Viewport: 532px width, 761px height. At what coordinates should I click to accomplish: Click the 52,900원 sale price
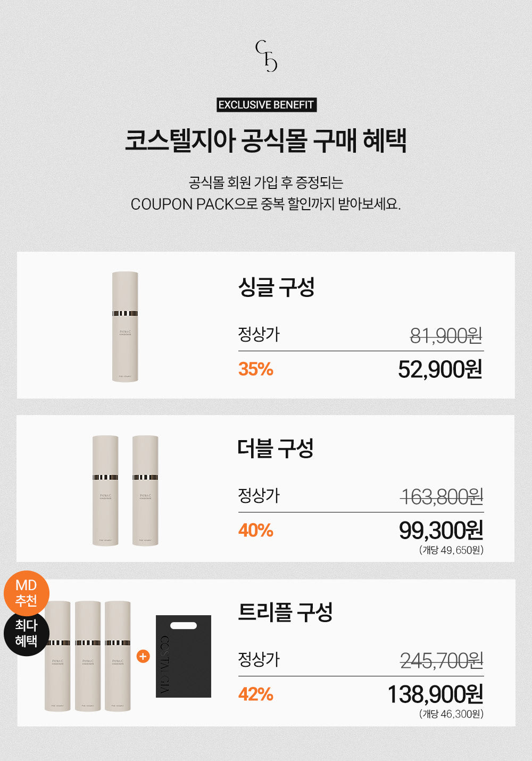440,369
